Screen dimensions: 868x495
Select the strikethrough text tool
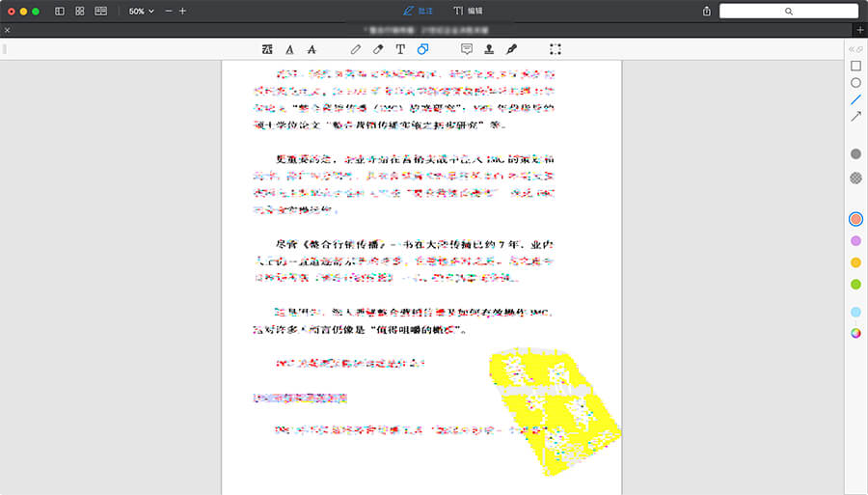click(x=312, y=49)
